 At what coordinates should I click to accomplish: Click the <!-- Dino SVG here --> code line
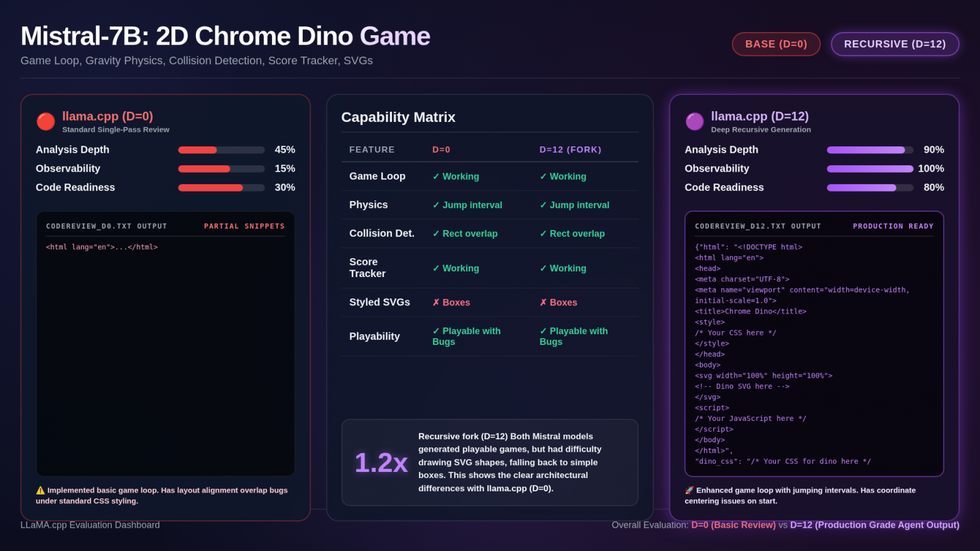742,386
